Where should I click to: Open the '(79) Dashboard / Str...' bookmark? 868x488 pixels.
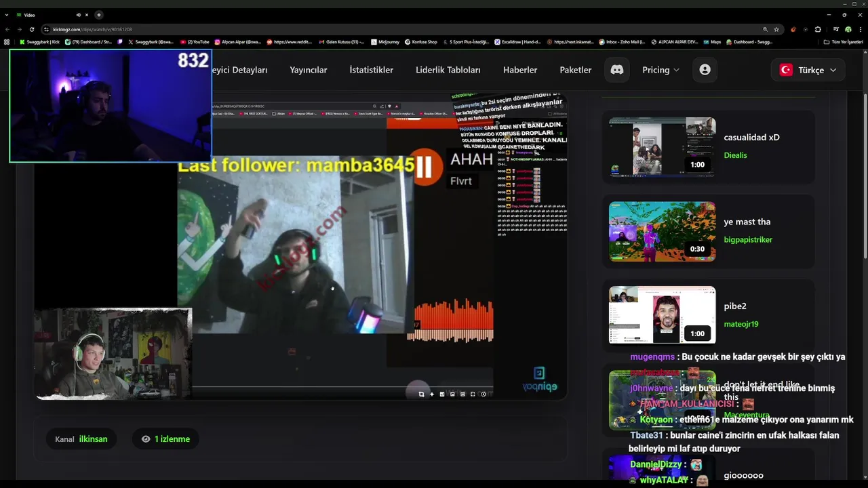tap(88, 42)
